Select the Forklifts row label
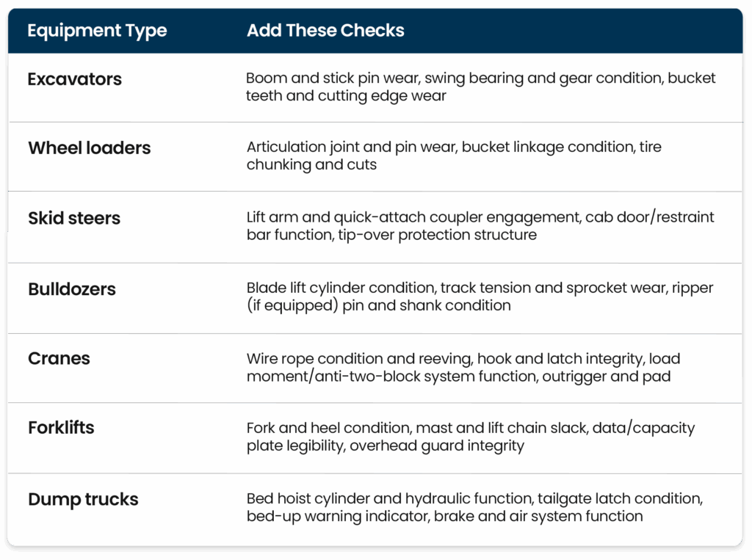This screenshot has height=560, width=752. click(x=61, y=427)
